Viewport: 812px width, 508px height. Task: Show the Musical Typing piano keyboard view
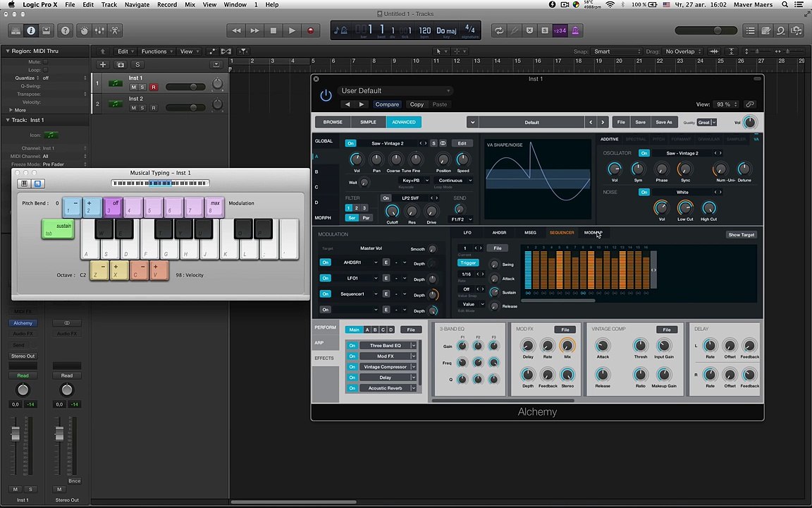[25, 183]
